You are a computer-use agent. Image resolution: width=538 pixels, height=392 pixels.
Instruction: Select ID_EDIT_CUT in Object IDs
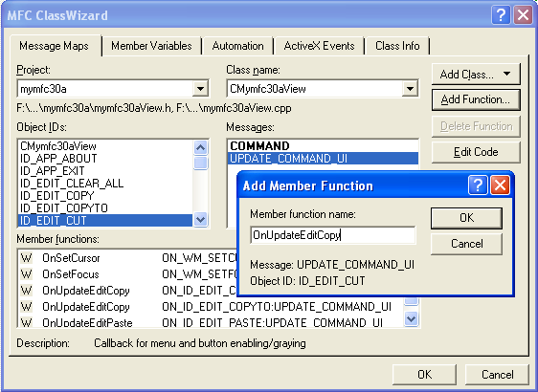104,220
